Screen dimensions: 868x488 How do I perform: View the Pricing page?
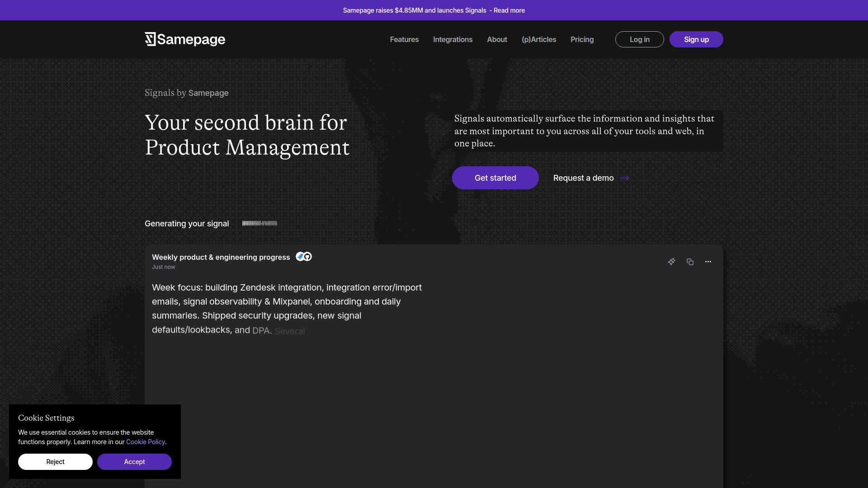coord(582,39)
